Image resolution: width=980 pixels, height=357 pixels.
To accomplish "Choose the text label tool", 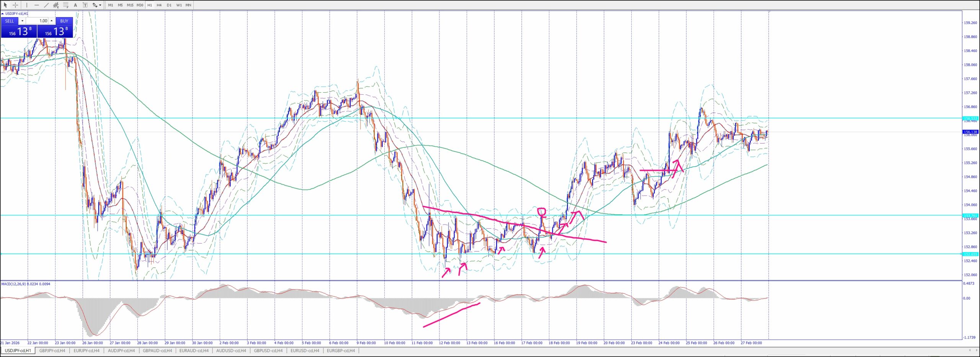I will point(85,5).
